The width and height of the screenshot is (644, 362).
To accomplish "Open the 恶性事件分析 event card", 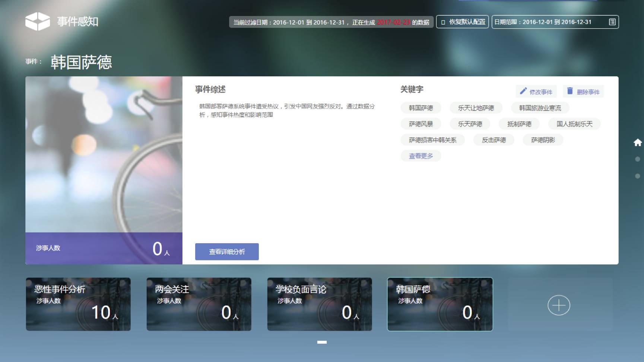I will coord(78,304).
